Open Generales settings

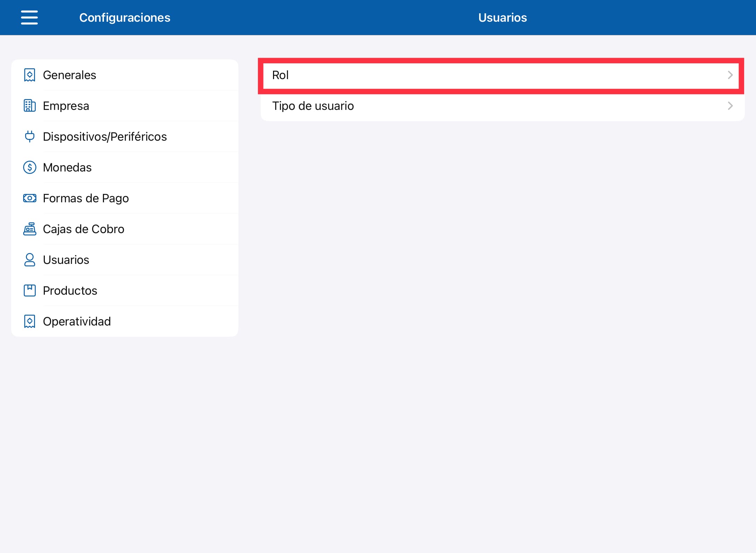click(125, 75)
